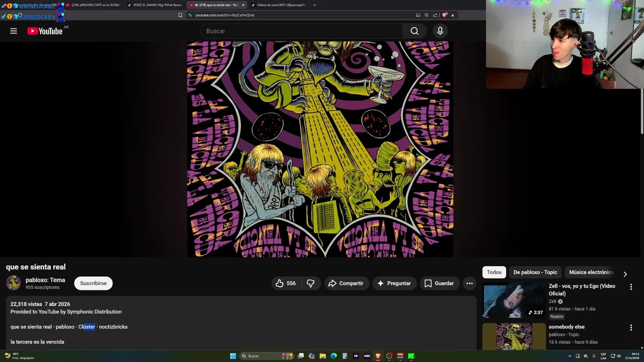This screenshot has width=644, height=362.
Task: Click the '22,318 vistas 7 abr 2026' text
Action: pyautogui.click(x=40, y=304)
